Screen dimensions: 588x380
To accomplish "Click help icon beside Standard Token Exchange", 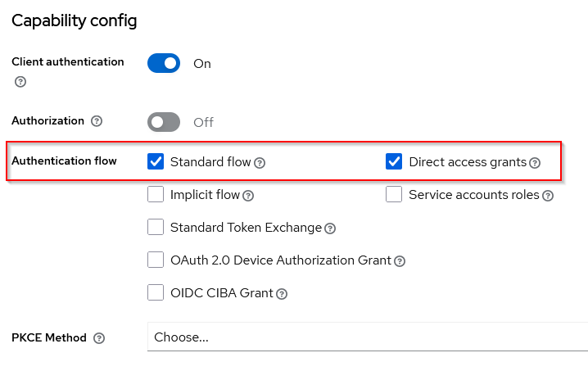I will 330,228.
